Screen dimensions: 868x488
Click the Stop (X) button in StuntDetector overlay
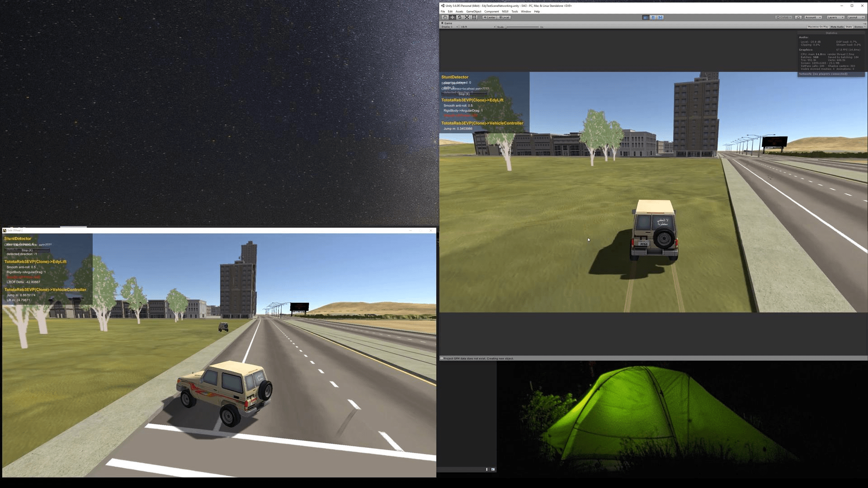(464, 94)
